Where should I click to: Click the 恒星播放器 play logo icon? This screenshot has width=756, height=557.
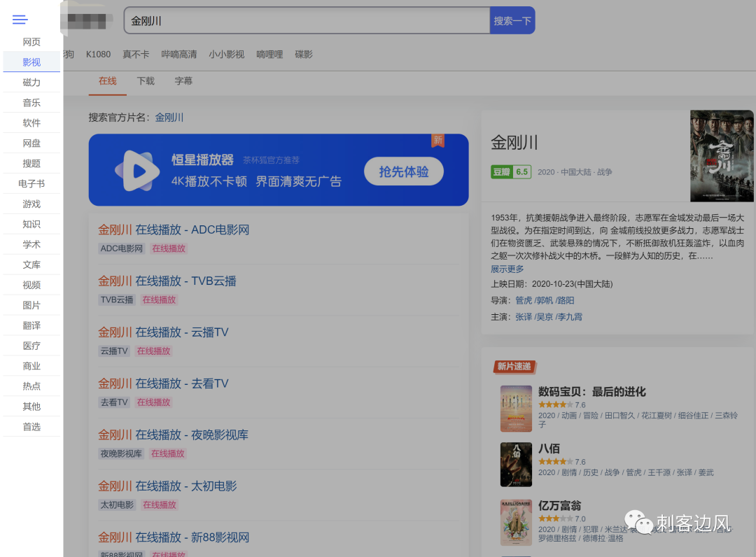(137, 171)
